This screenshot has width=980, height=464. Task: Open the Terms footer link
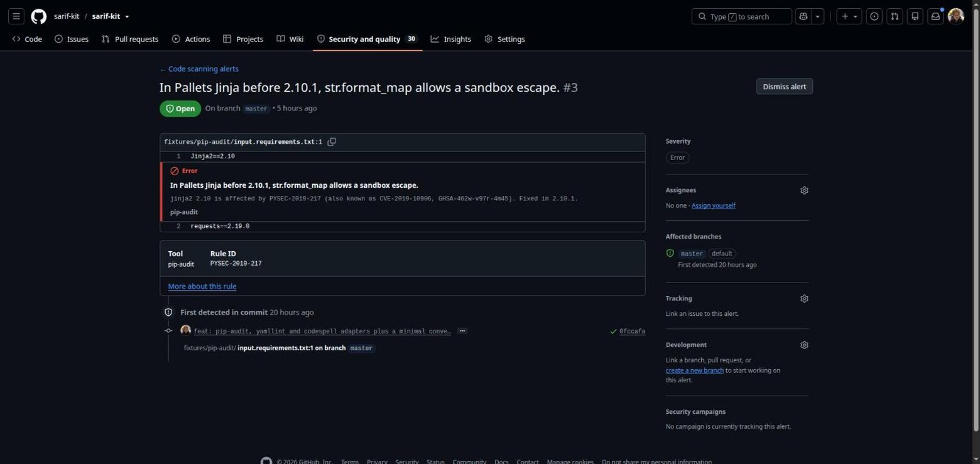350,461
